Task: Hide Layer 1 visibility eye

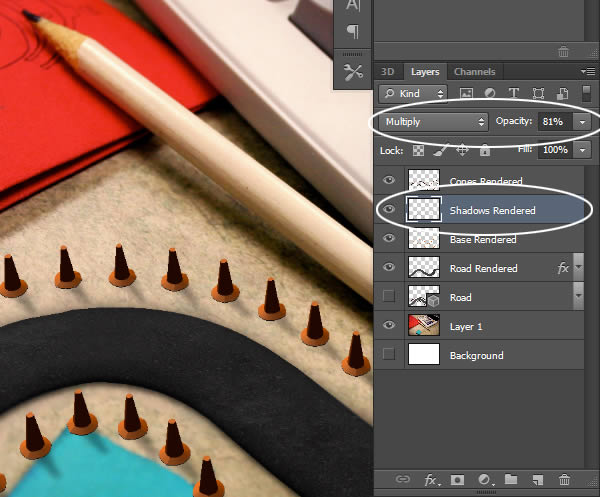Action: (x=389, y=325)
